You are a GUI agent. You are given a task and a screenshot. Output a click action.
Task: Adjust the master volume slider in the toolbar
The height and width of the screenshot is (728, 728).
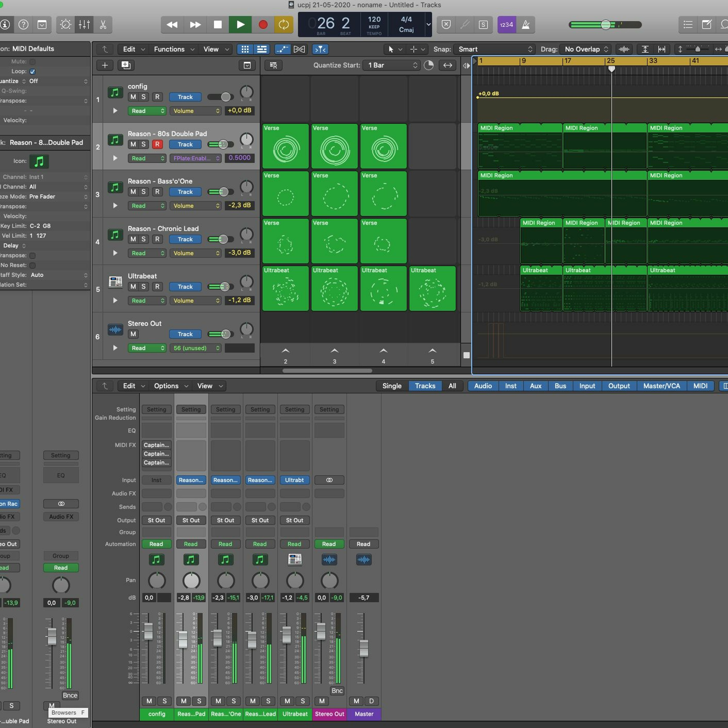click(605, 25)
